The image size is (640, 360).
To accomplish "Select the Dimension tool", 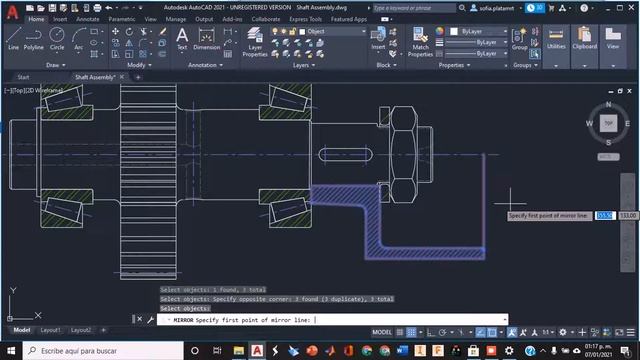I will [207, 39].
